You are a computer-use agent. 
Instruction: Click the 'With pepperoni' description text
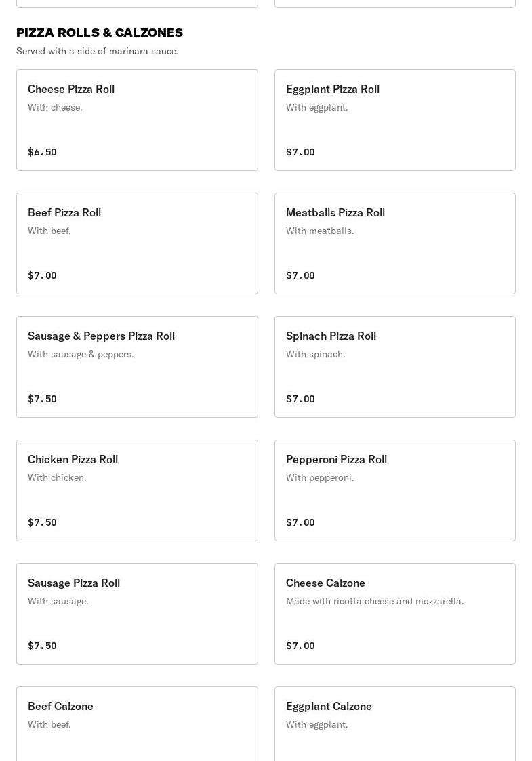320,477
